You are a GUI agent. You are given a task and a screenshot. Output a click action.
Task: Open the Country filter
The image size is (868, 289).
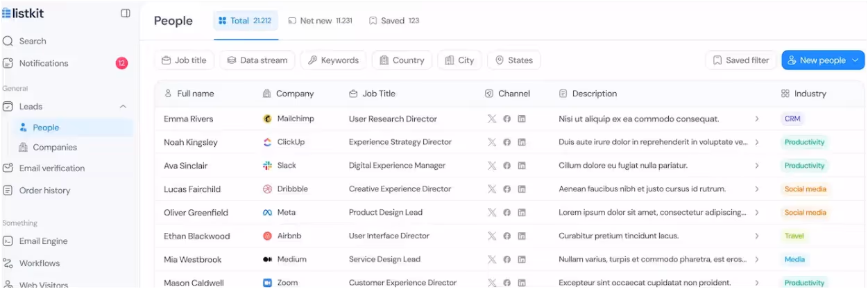[x=402, y=60]
